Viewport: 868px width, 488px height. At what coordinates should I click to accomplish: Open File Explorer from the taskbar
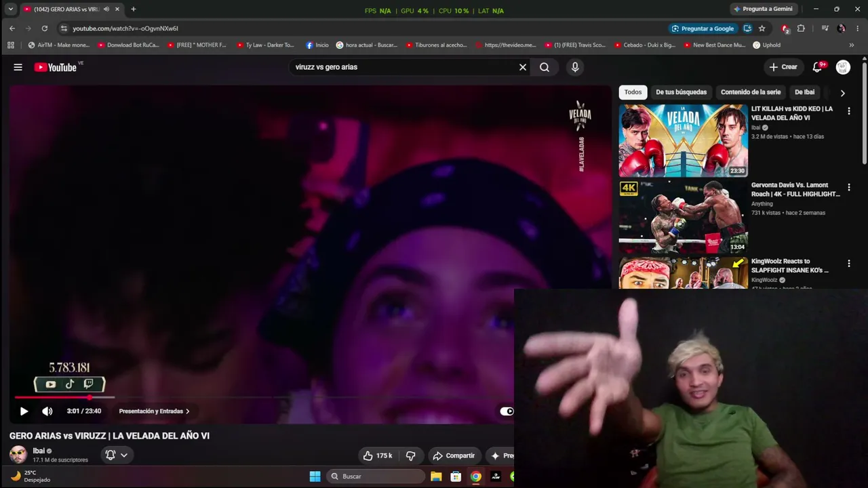pyautogui.click(x=436, y=476)
